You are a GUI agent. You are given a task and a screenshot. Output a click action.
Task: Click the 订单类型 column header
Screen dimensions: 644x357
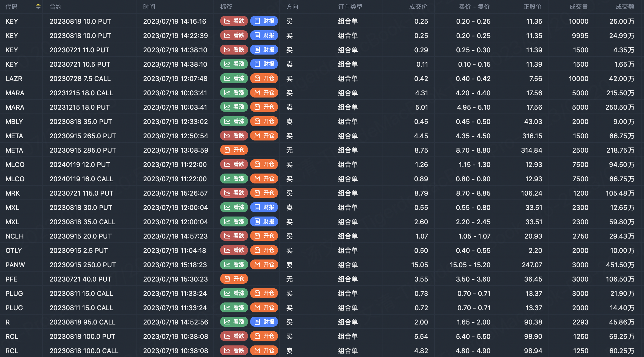pos(350,7)
